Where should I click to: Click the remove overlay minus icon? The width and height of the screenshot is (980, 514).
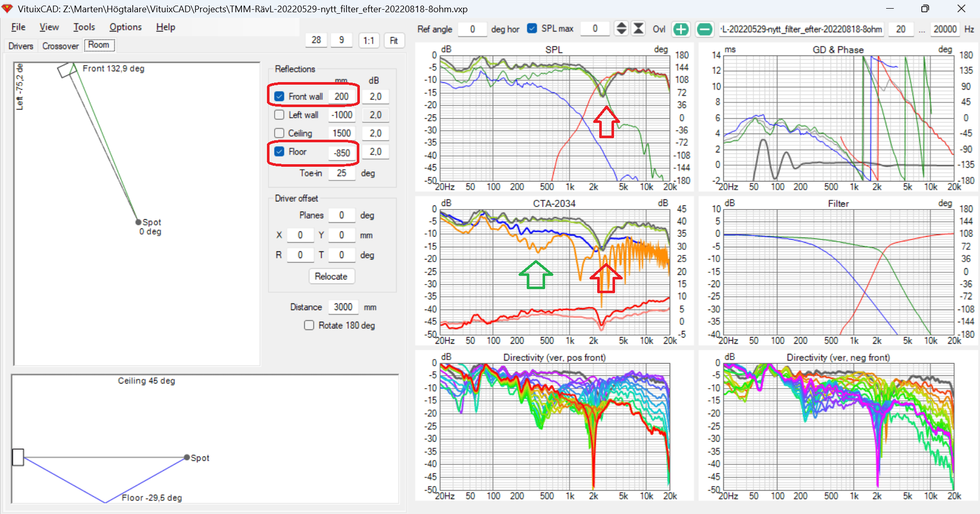click(704, 30)
